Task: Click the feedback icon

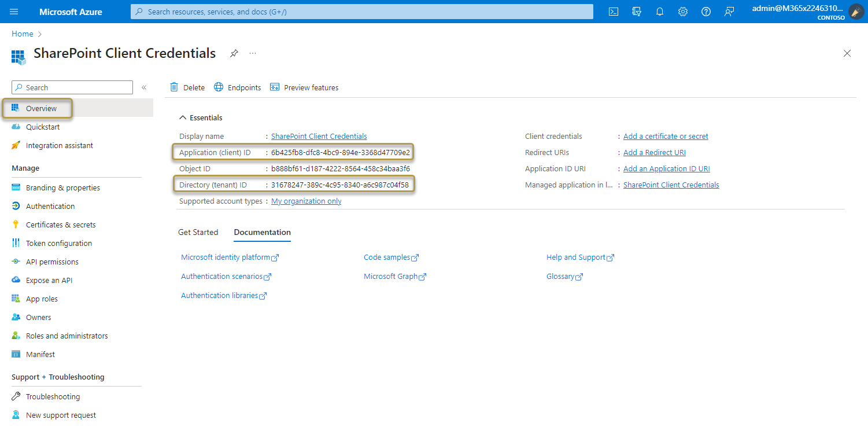Action: coord(729,12)
